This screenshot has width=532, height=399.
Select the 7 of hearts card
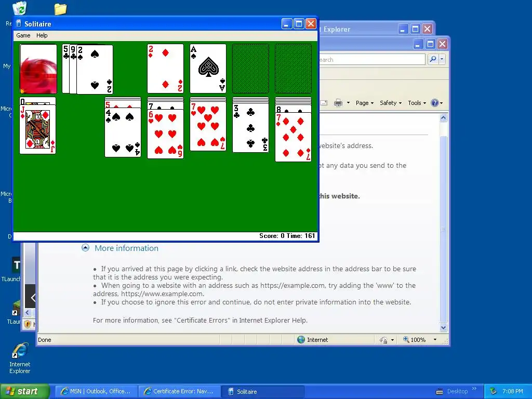click(x=208, y=126)
